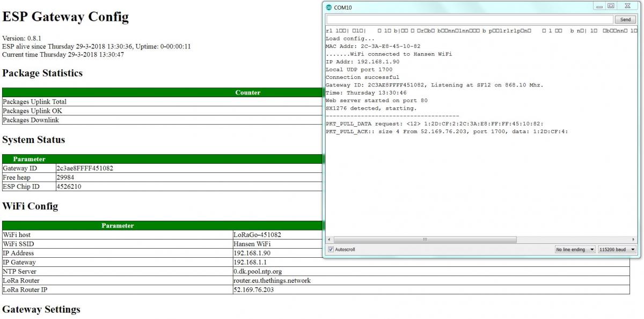Click the PKT_PULL_DATA request line

click(x=435, y=124)
